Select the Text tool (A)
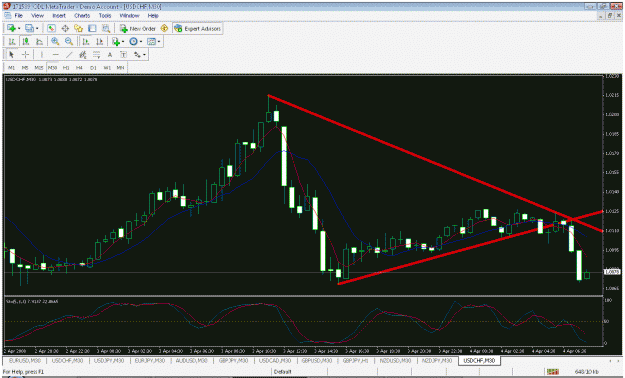 (110, 54)
